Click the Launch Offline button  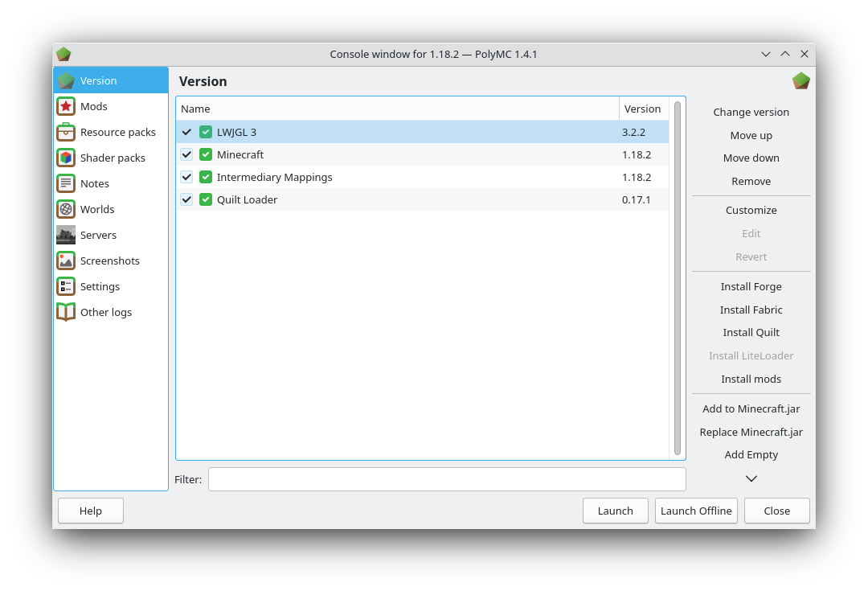pyautogui.click(x=696, y=511)
